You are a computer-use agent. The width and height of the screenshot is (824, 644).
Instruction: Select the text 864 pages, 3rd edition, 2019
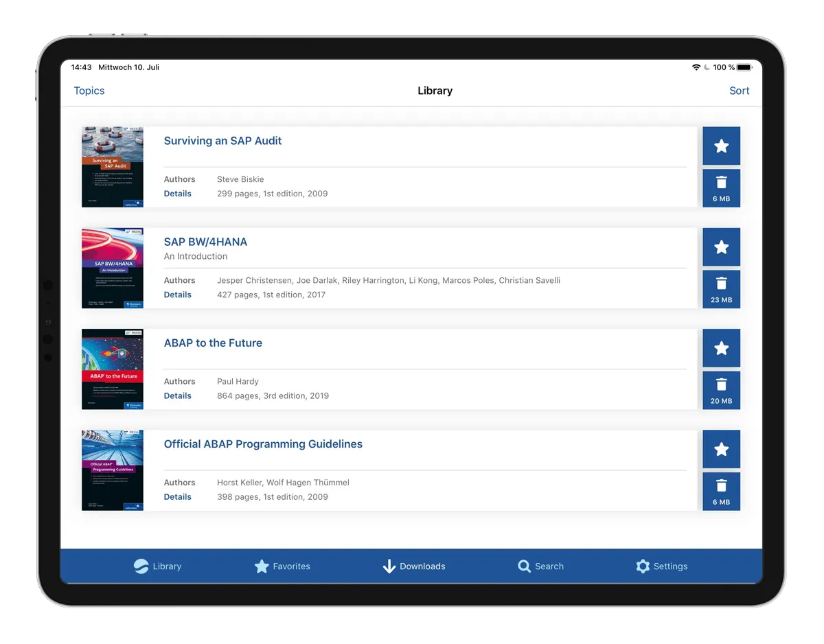[x=273, y=395]
